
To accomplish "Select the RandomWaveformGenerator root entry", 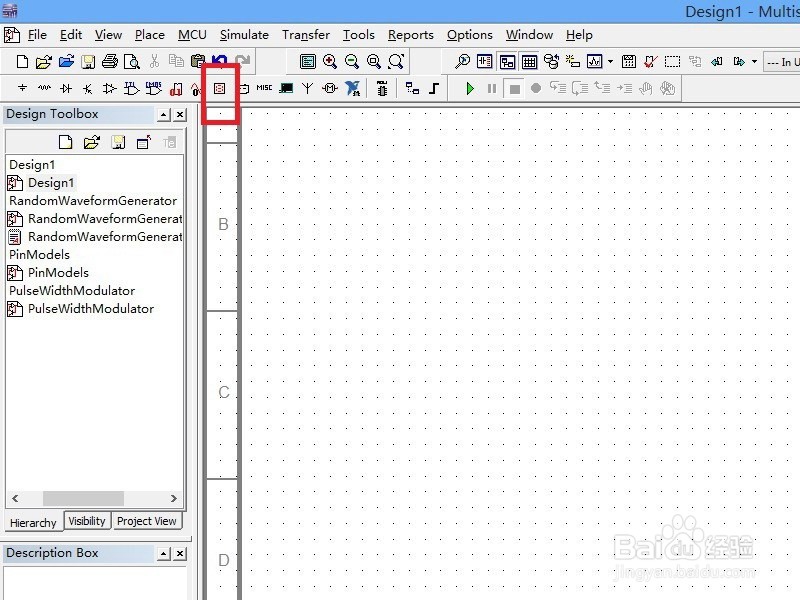I will [93, 201].
